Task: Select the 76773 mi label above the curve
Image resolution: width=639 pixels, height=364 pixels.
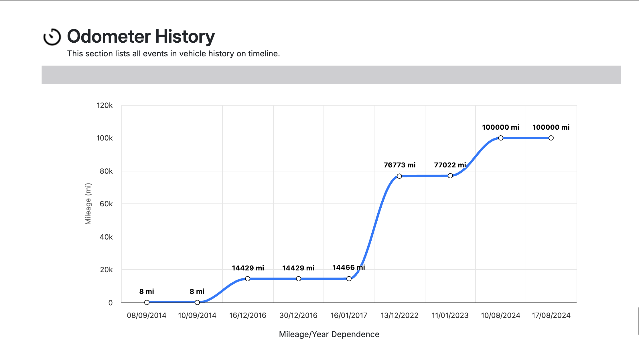Action: click(399, 165)
